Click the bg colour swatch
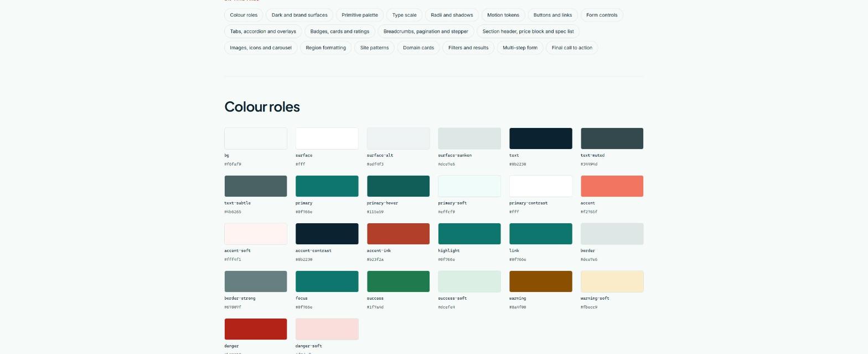This screenshot has width=868, height=354. point(256,138)
